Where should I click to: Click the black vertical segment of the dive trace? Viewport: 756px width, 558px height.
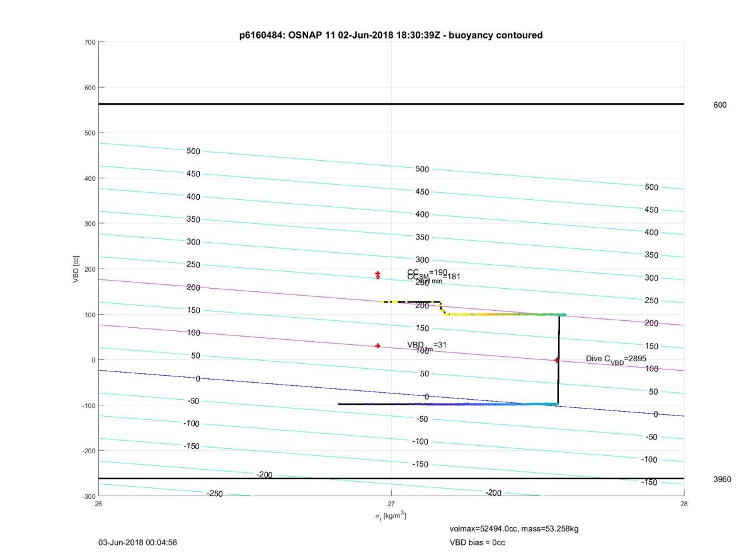click(558, 359)
